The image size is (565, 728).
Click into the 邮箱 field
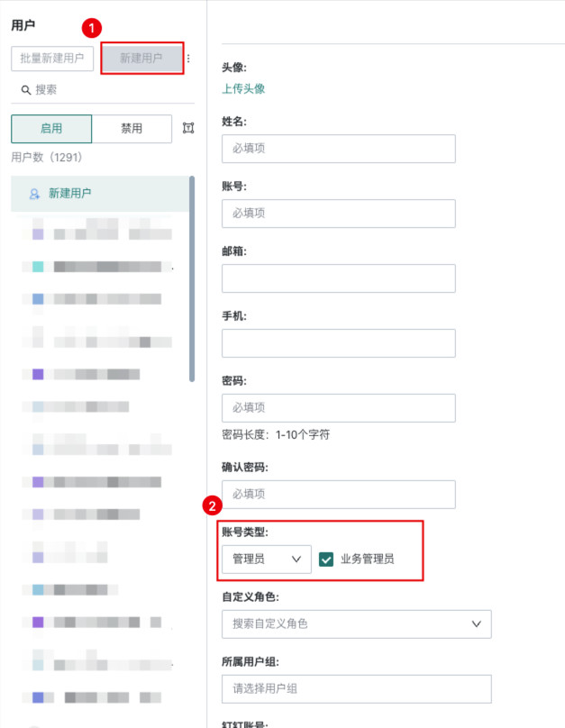coord(338,278)
